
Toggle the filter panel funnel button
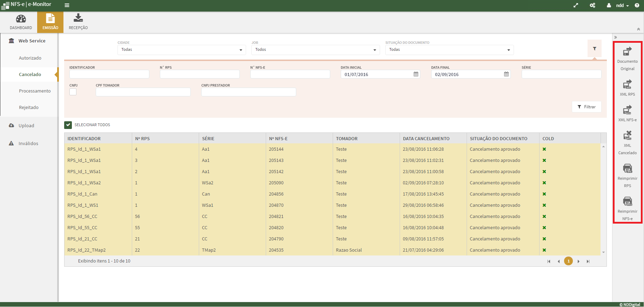594,49
